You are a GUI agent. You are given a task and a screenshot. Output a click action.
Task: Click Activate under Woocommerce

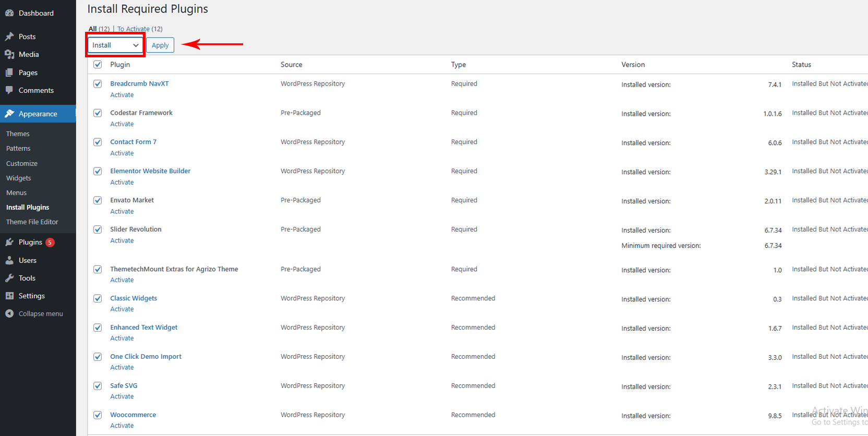coord(122,426)
